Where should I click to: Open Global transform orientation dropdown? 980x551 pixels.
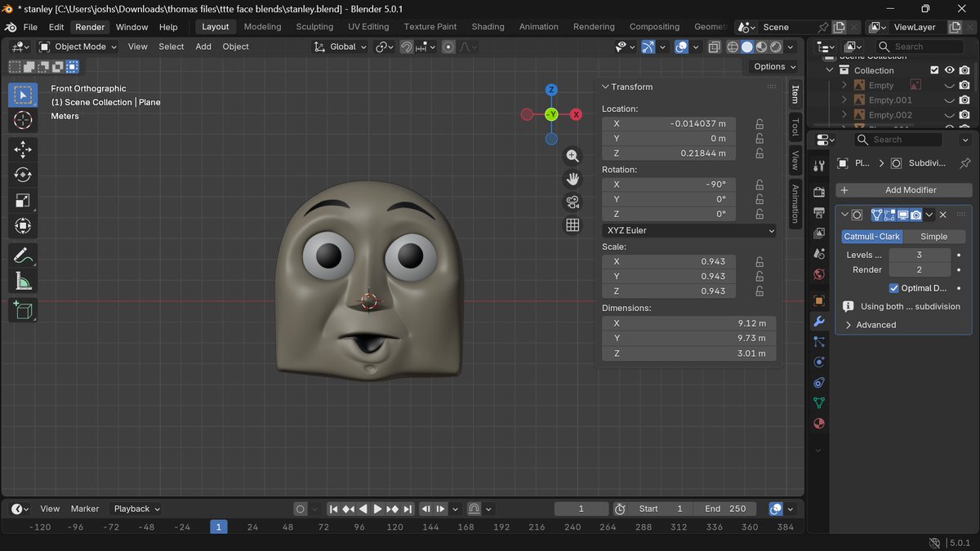coord(341,47)
